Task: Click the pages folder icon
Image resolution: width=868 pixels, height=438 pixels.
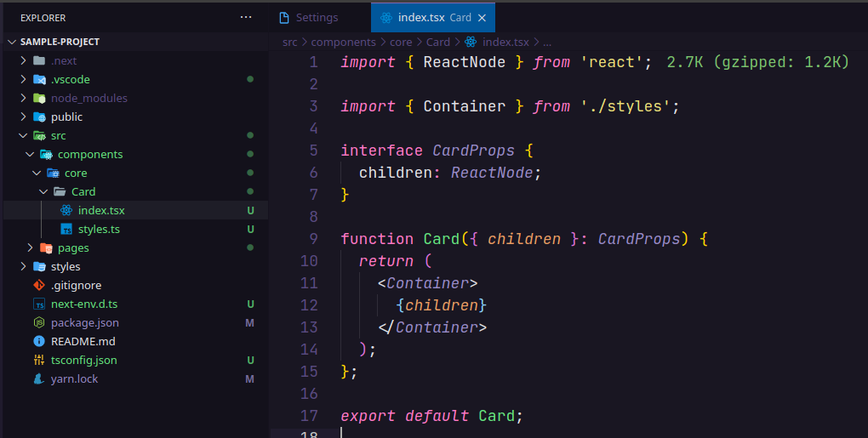Action: pos(47,247)
